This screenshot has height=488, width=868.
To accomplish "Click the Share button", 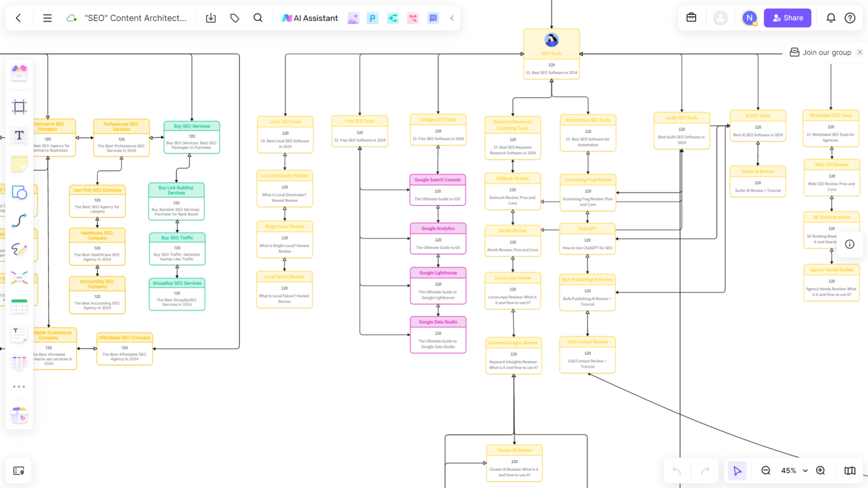I will coord(787,18).
